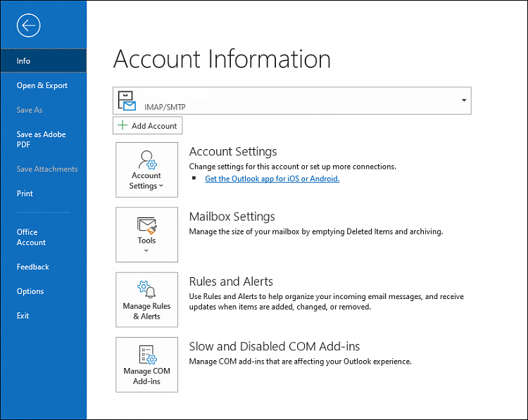This screenshot has width=528, height=420.
Task: Open the Get the Outlook app link
Action: [x=272, y=179]
